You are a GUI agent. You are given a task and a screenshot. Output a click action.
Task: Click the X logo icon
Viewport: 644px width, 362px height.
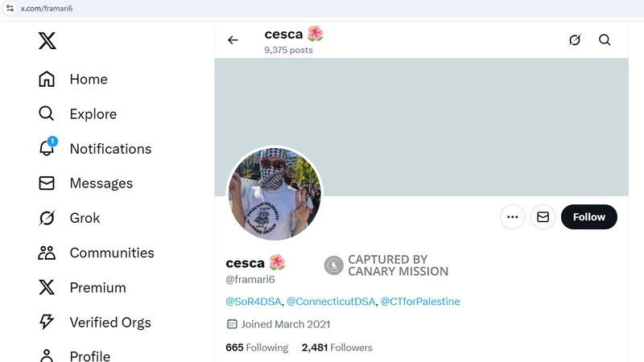[47, 40]
